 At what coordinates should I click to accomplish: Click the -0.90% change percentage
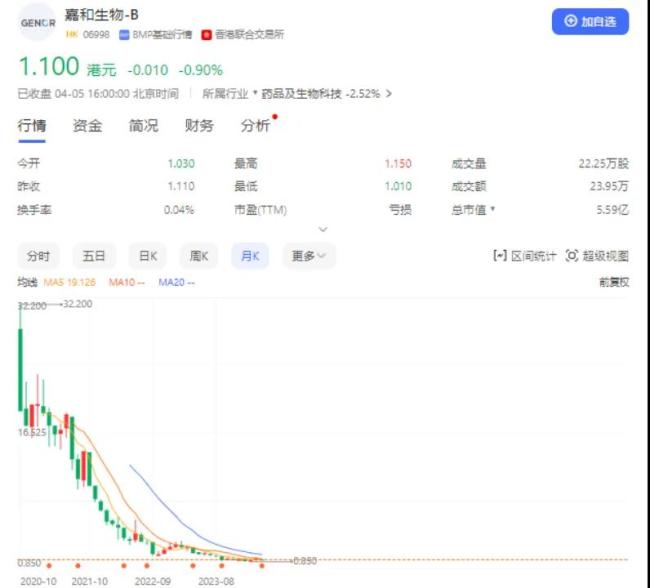(201, 70)
